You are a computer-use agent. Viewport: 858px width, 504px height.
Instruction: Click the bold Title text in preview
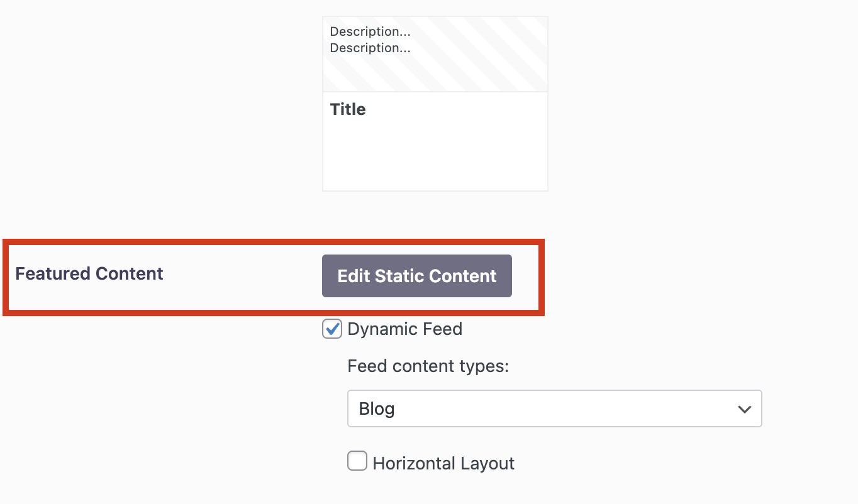pos(348,109)
